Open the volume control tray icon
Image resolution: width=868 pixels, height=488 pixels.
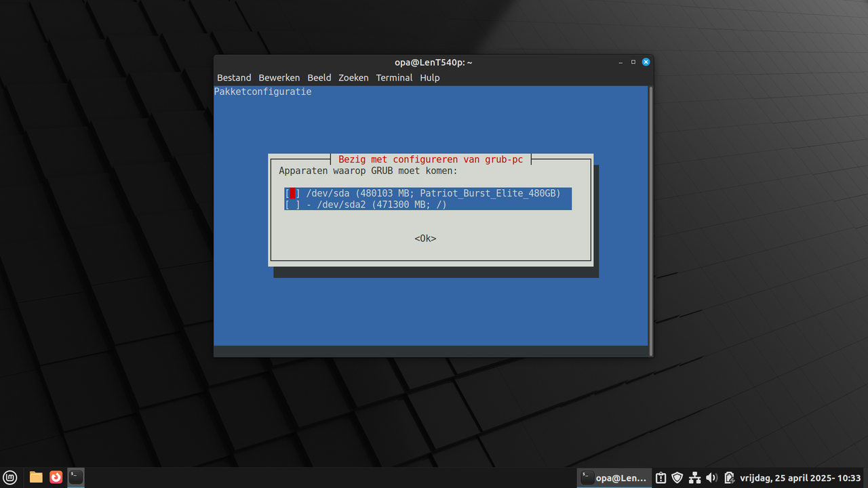711,478
